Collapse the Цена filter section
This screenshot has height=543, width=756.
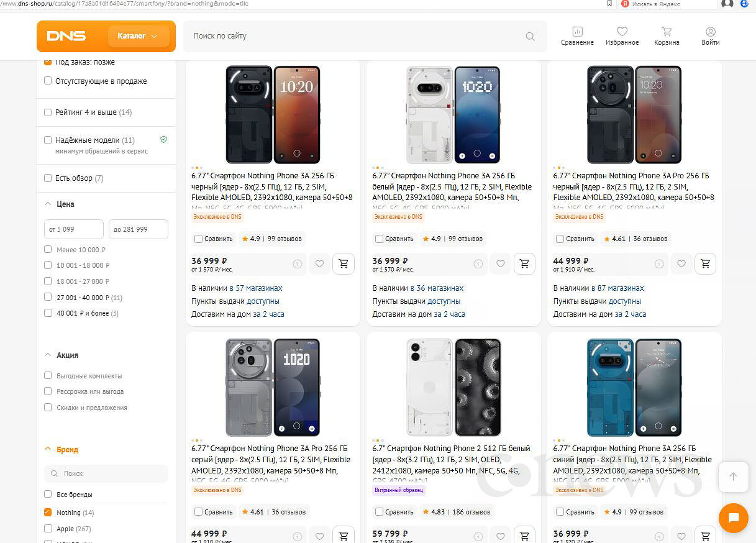click(48, 204)
